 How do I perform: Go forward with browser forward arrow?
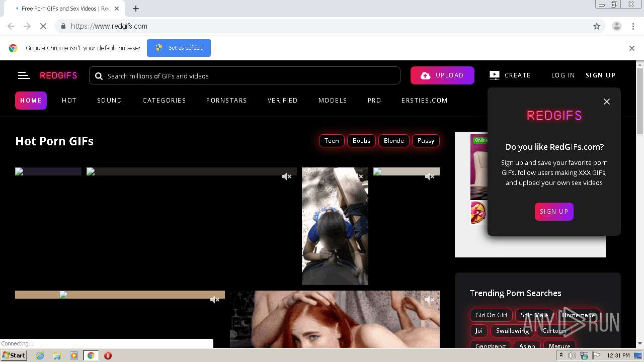click(27, 26)
